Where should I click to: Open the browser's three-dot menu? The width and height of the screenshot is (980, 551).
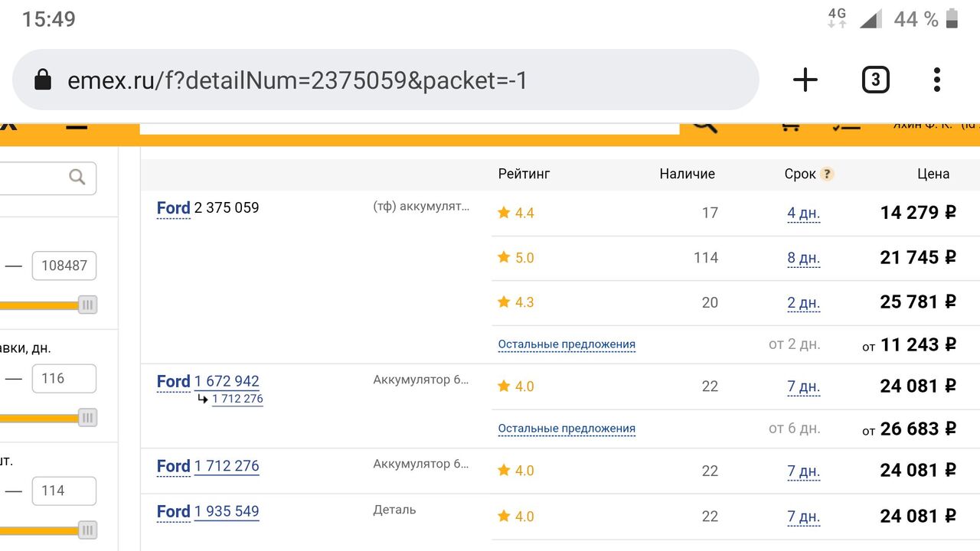tap(937, 80)
